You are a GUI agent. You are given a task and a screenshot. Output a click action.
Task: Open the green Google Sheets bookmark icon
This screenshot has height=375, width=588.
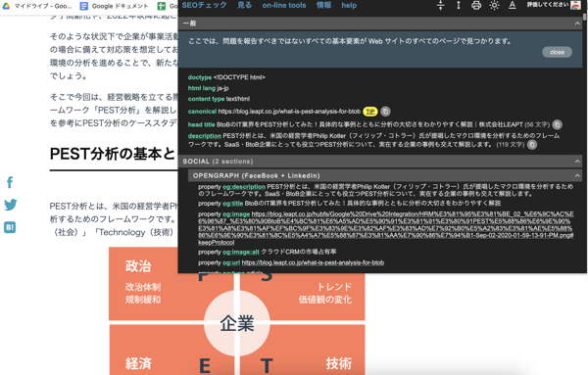tap(162, 6)
